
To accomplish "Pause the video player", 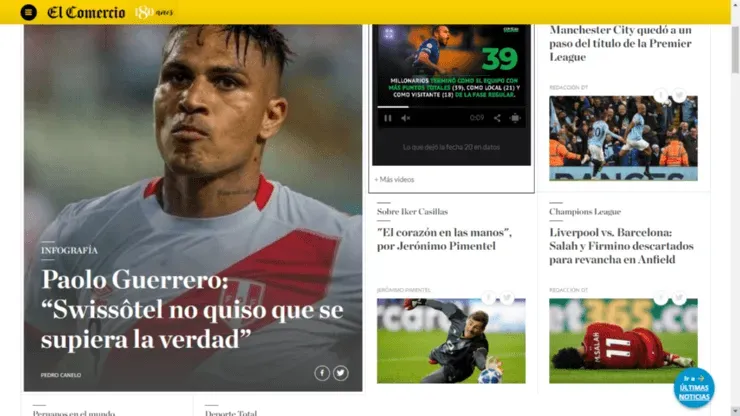I will point(387,118).
